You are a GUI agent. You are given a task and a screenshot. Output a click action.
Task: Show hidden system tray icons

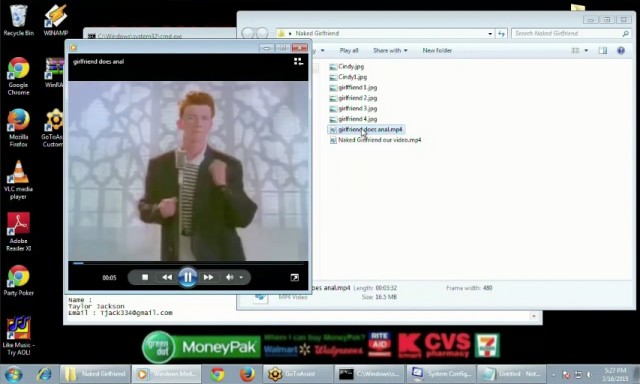coord(553,374)
